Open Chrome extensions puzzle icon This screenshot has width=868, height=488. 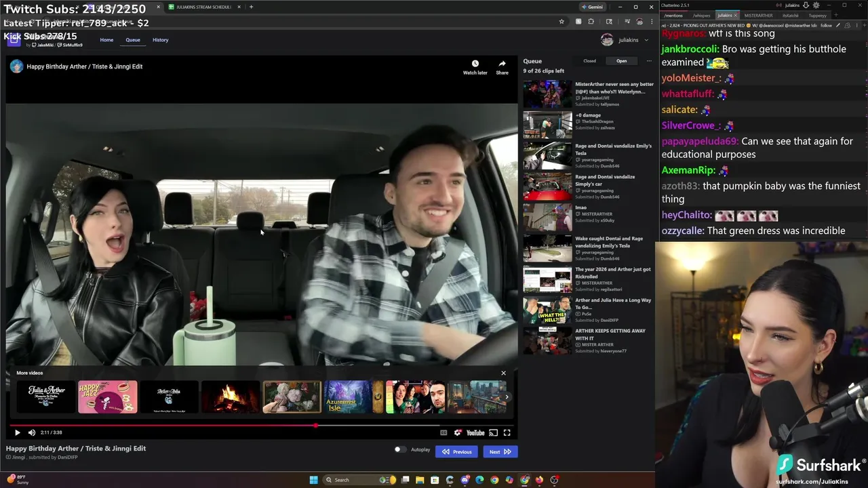click(591, 22)
